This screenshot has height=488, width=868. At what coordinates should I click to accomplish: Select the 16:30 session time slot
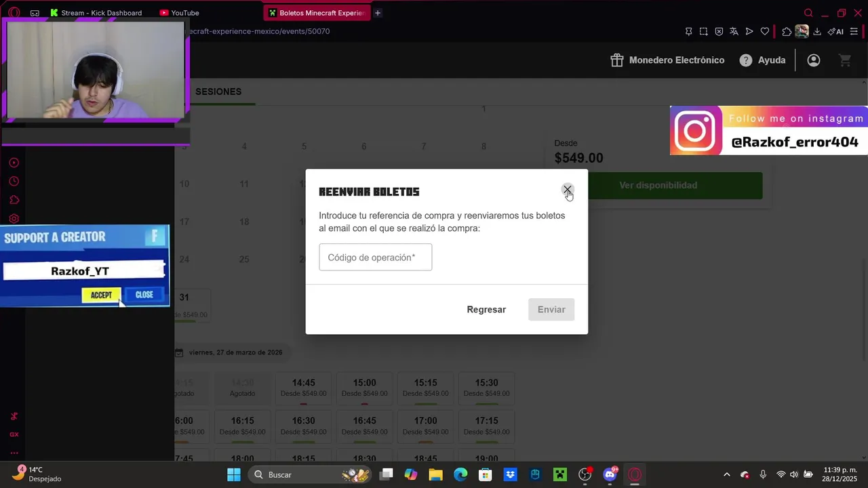click(x=303, y=426)
